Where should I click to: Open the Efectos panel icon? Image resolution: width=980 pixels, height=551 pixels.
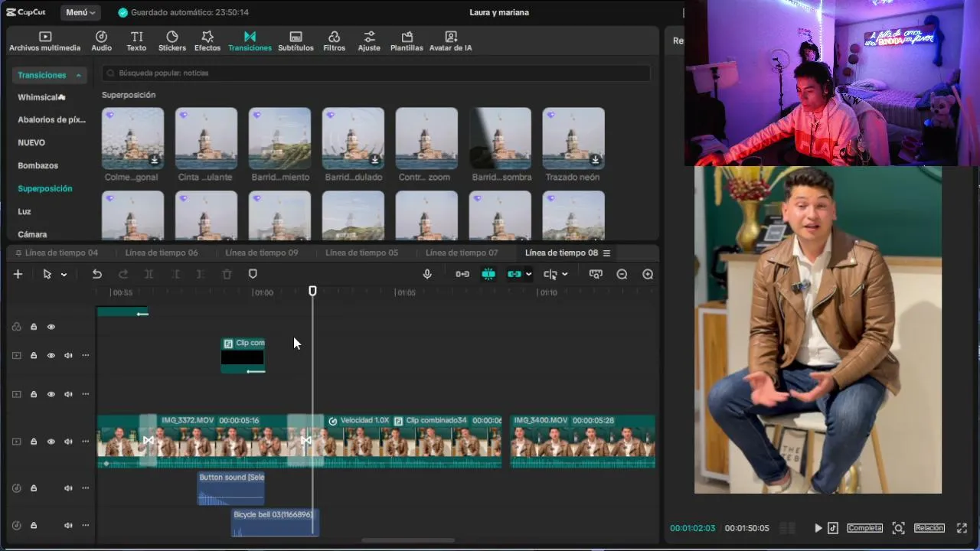[x=207, y=37]
